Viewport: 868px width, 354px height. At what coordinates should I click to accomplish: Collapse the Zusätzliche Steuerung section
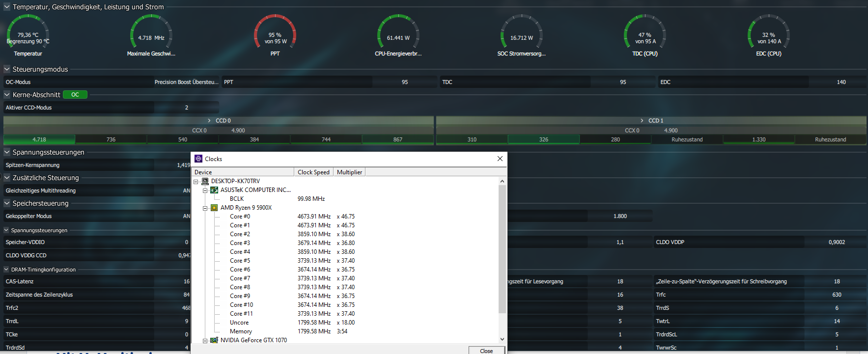(x=7, y=178)
